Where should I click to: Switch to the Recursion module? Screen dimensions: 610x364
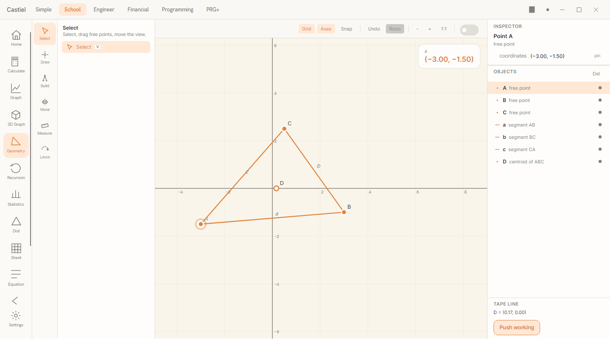(x=16, y=172)
